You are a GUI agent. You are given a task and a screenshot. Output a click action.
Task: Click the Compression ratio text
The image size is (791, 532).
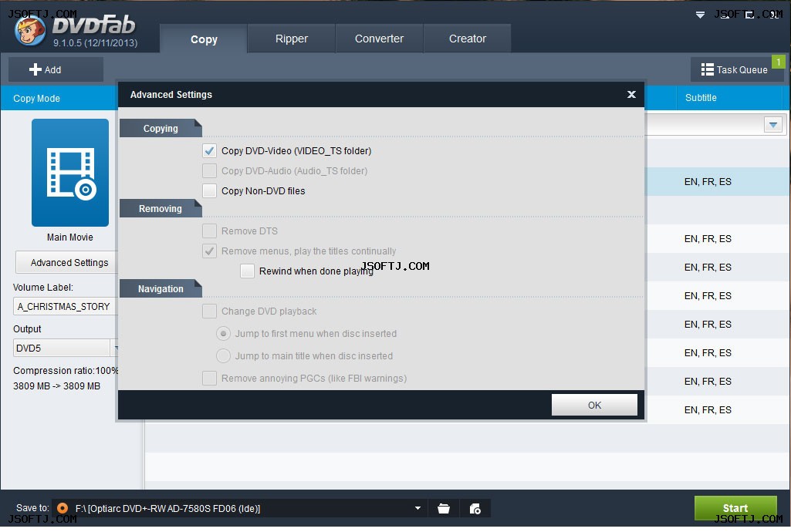point(66,371)
